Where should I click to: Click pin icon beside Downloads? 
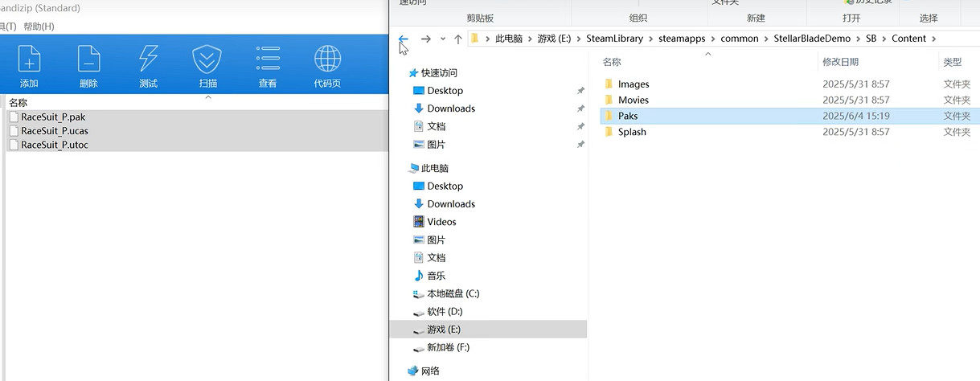(580, 109)
